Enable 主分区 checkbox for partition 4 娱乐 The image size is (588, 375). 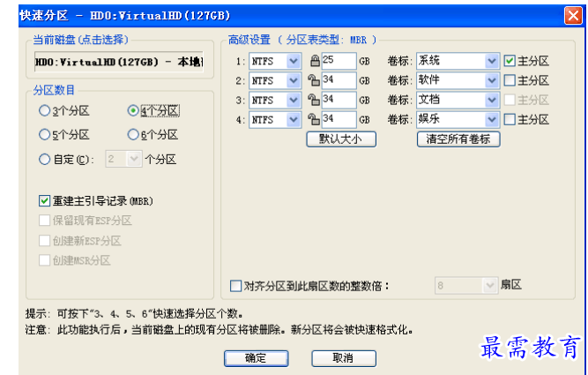[x=510, y=119]
